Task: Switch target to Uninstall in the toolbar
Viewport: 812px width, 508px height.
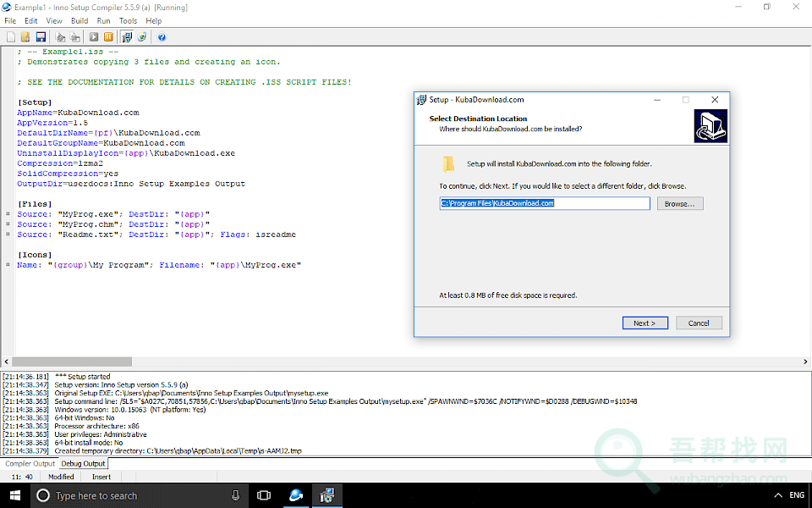Action: (x=141, y=37)
